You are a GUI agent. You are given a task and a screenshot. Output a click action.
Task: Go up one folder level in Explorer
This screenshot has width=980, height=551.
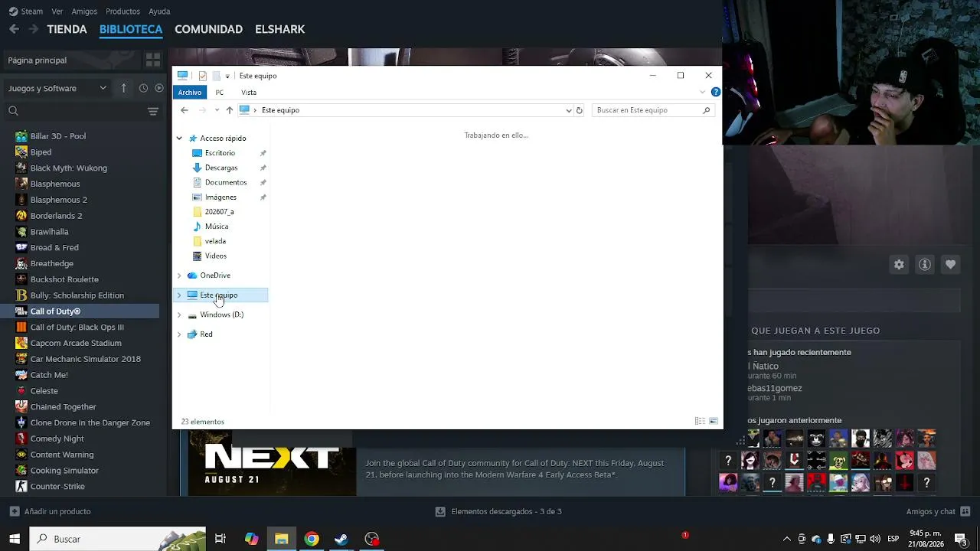pos(230,110)
